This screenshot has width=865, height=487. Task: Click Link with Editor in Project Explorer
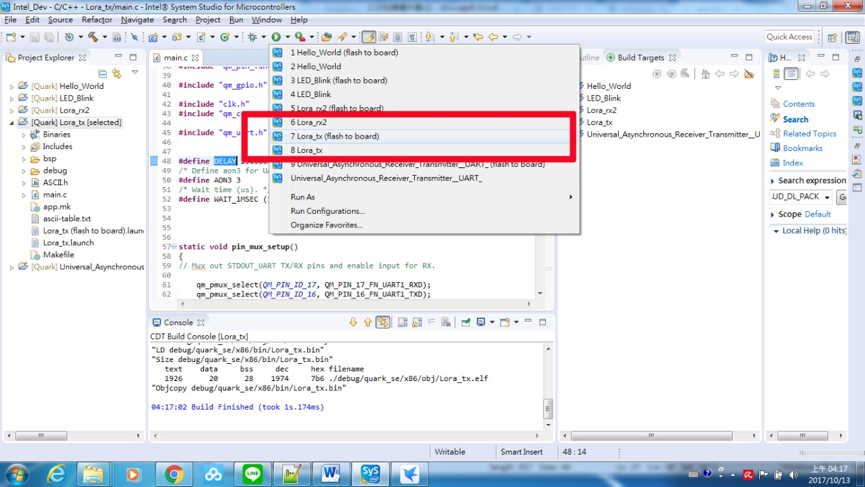click(x=117, y=73)
